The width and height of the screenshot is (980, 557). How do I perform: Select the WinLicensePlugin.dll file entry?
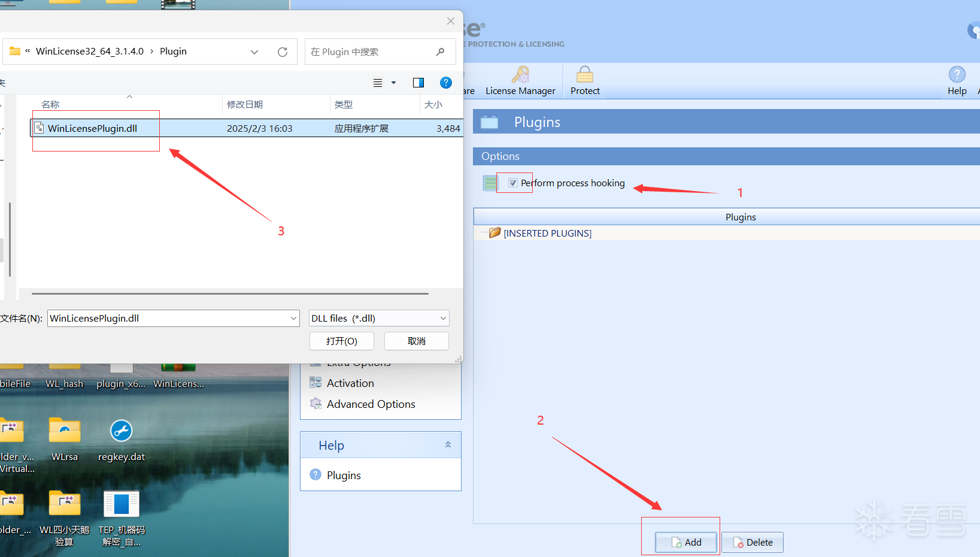(x=93, y=128)
